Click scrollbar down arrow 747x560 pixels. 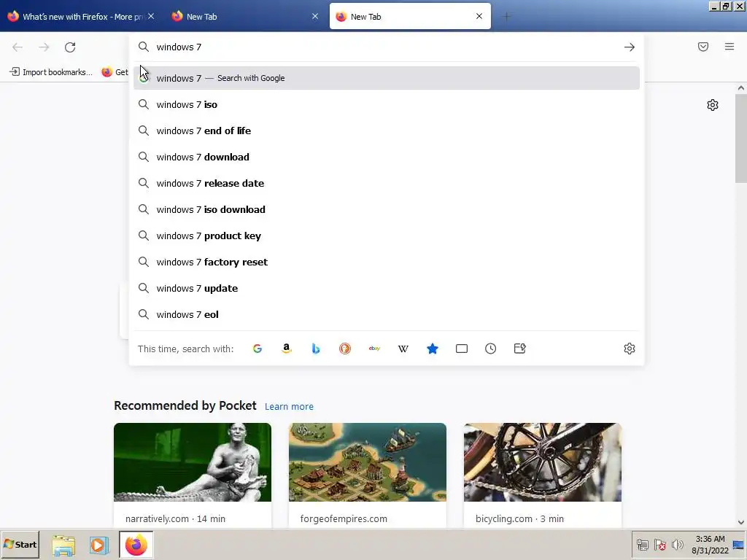click(741, 522)
